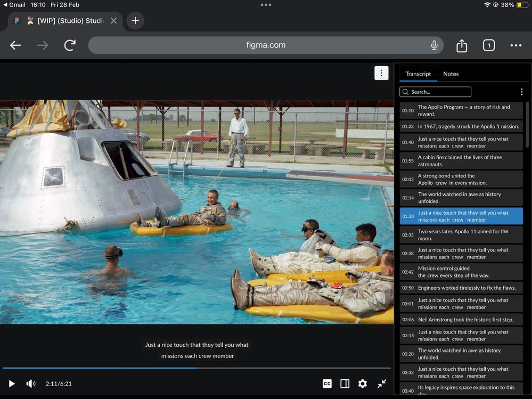Open the browser overflow menu with three dots
The image size is (532, 399).
tap(515, 45)
